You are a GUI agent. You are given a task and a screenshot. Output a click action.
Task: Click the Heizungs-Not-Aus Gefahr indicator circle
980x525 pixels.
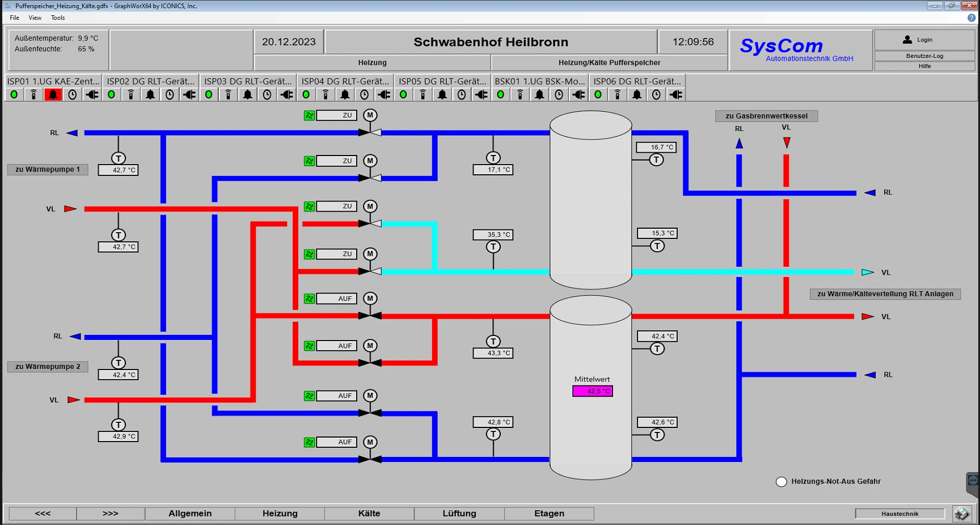[781, 482]
